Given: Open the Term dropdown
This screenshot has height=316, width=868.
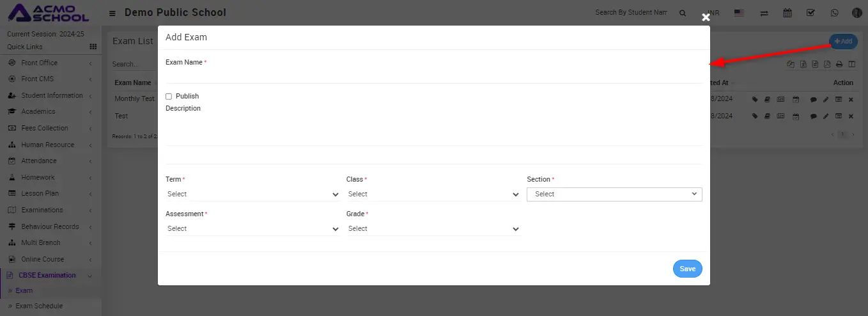Looking at the screenshot, I should coord(252,194).
